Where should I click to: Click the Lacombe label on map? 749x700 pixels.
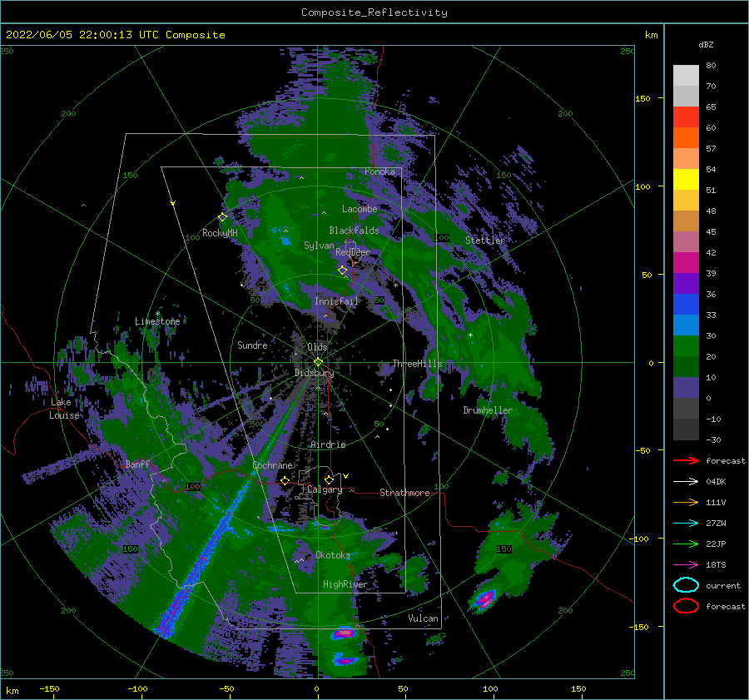(x=360, y=209)
